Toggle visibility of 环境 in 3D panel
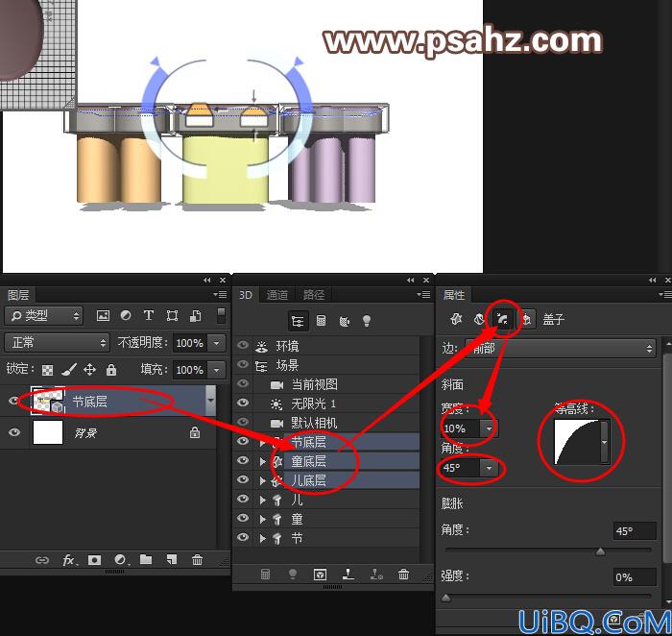 click(243, 345)
